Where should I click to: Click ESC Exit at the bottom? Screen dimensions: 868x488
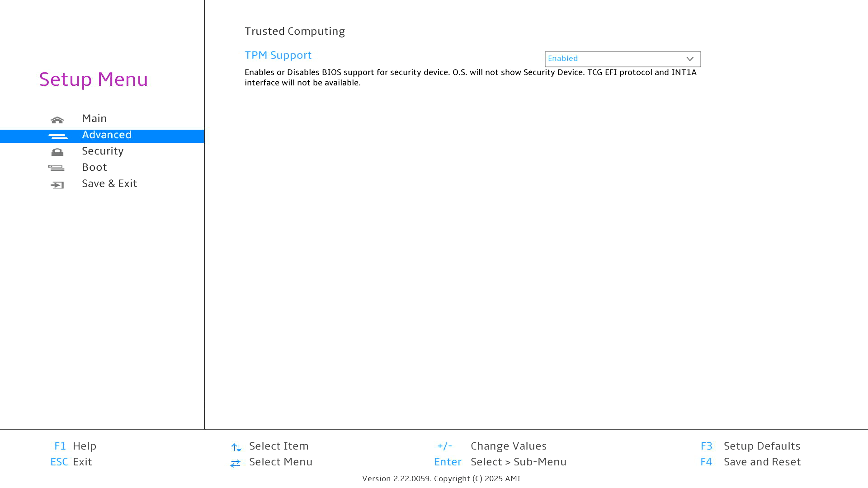coord(71,462)
